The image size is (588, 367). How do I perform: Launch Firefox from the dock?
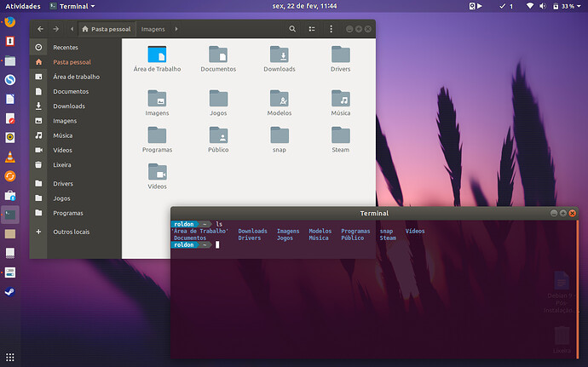tap(10, 22)
